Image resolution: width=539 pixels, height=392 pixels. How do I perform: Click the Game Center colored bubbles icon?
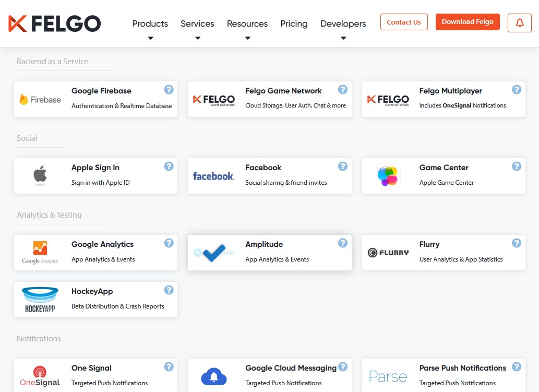(388, 176)
